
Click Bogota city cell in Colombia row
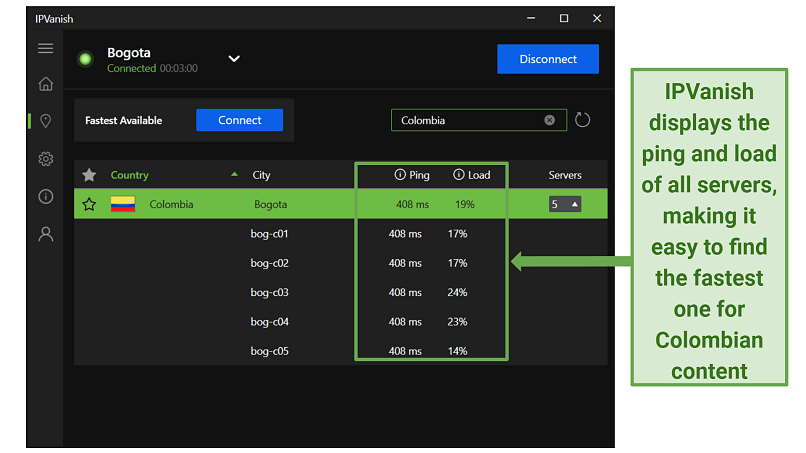(x=270, y=204)
